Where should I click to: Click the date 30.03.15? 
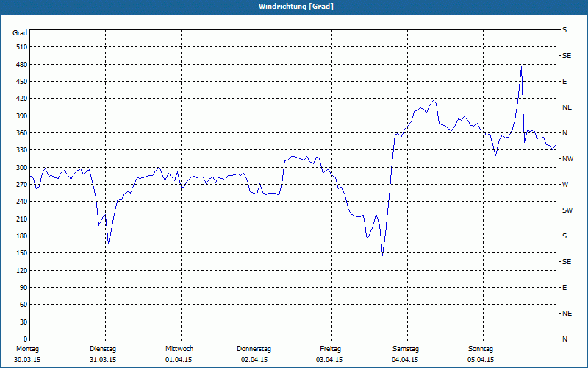click(27, 360)
